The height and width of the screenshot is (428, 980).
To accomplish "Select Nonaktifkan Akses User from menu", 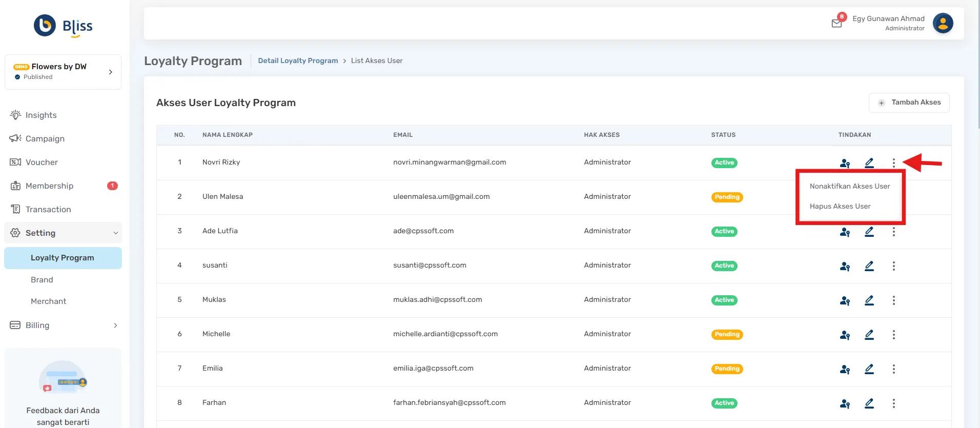I will pyautogui.click(x=849, y=186).
